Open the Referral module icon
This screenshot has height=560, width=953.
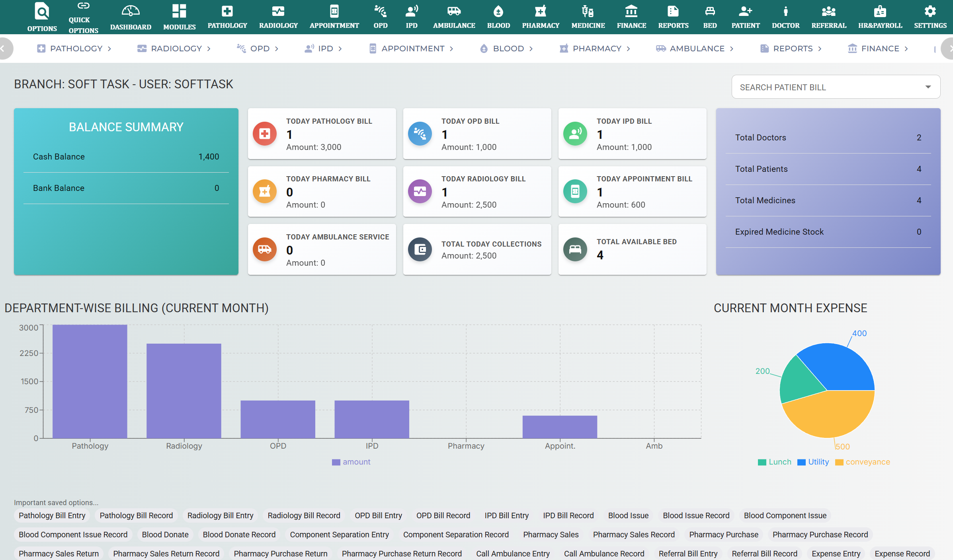828,17
